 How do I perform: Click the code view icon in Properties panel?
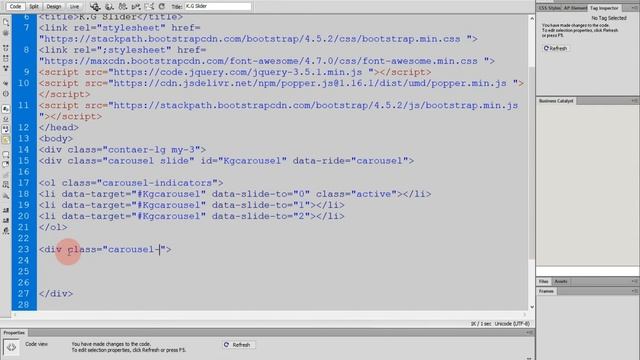click(x=11, y=347)
